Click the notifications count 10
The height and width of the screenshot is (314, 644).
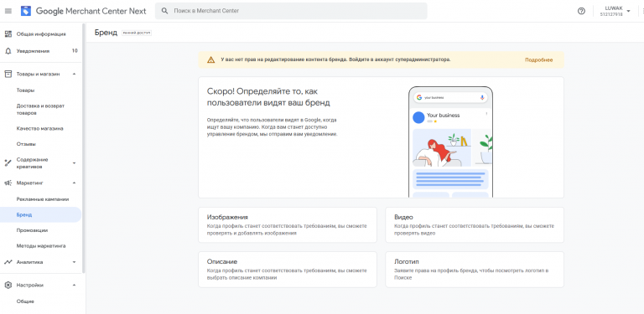[75, 51]
